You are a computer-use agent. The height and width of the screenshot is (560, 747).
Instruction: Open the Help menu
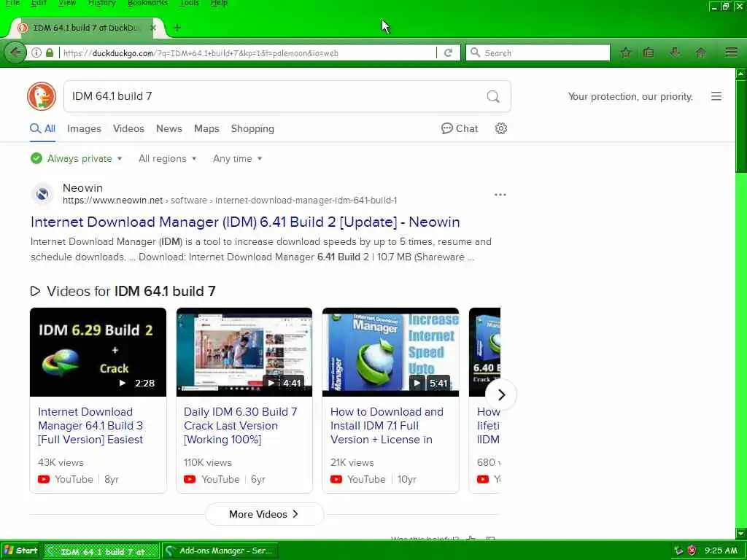click(219, 3)
